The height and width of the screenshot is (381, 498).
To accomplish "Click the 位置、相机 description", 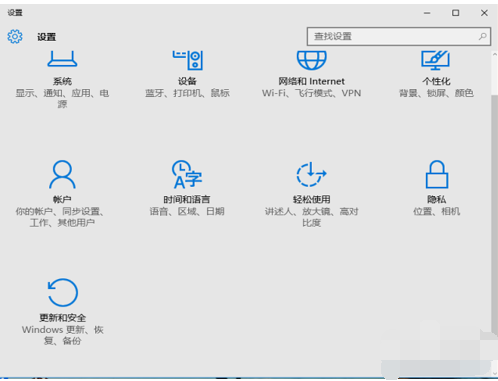I will pos(437,211).
